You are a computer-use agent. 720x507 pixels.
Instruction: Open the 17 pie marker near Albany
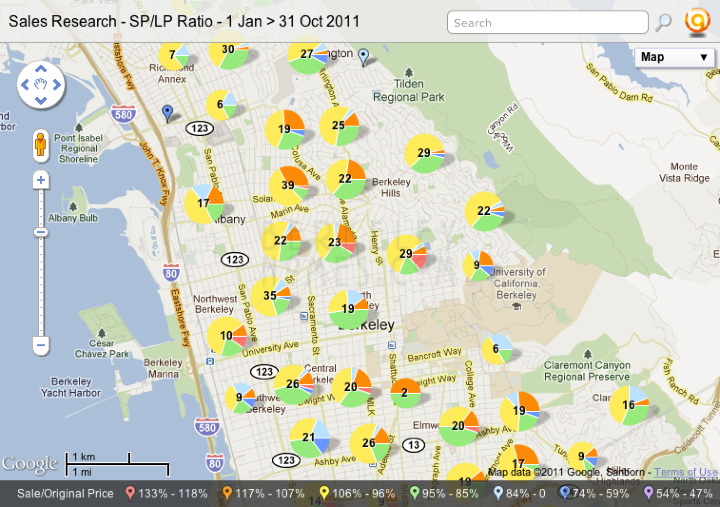pyautogui.click(x=204, y=204)
